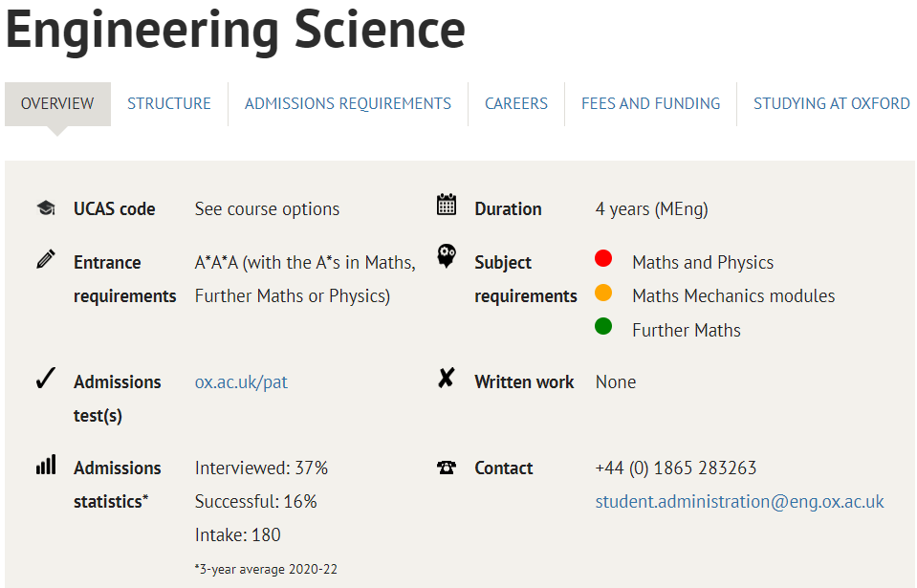Click the pencil icon for Entrance requirements

pos(46,259)
